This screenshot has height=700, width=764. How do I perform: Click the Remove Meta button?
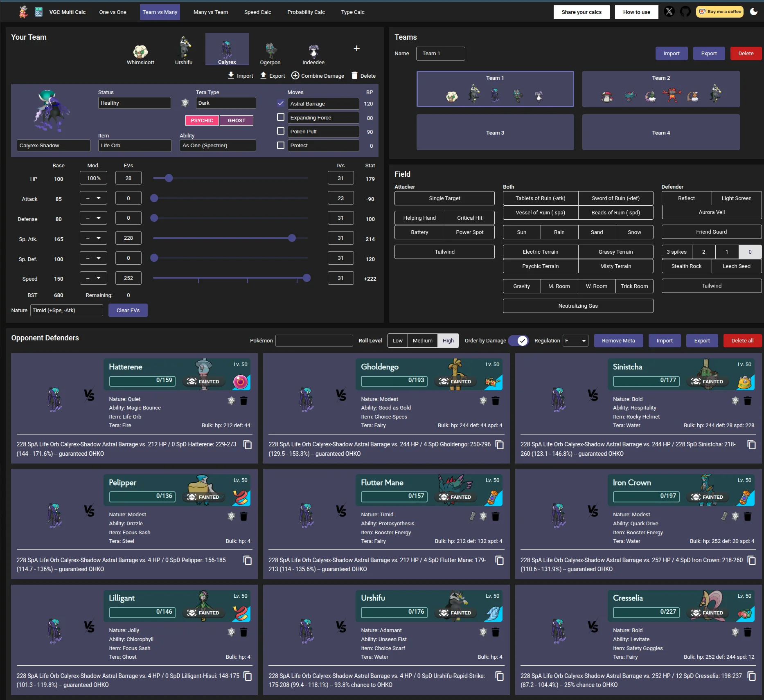pyautogui.click(x=618, y=340)
